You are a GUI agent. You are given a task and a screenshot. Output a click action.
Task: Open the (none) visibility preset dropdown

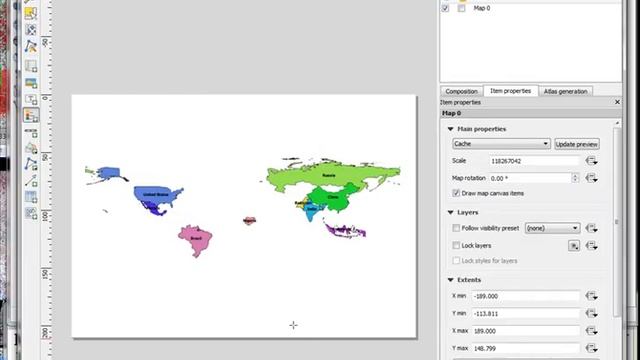(x=552, y=228)
